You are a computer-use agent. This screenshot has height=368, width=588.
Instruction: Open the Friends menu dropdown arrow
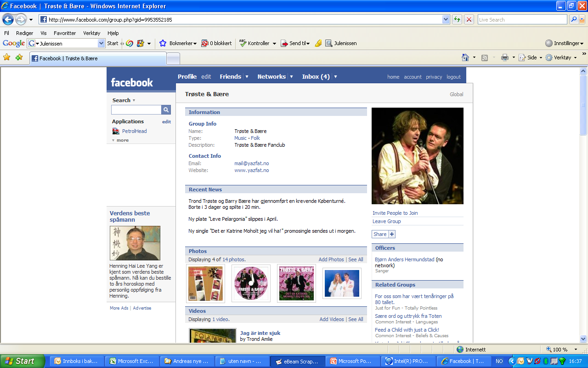pos(247,77)
